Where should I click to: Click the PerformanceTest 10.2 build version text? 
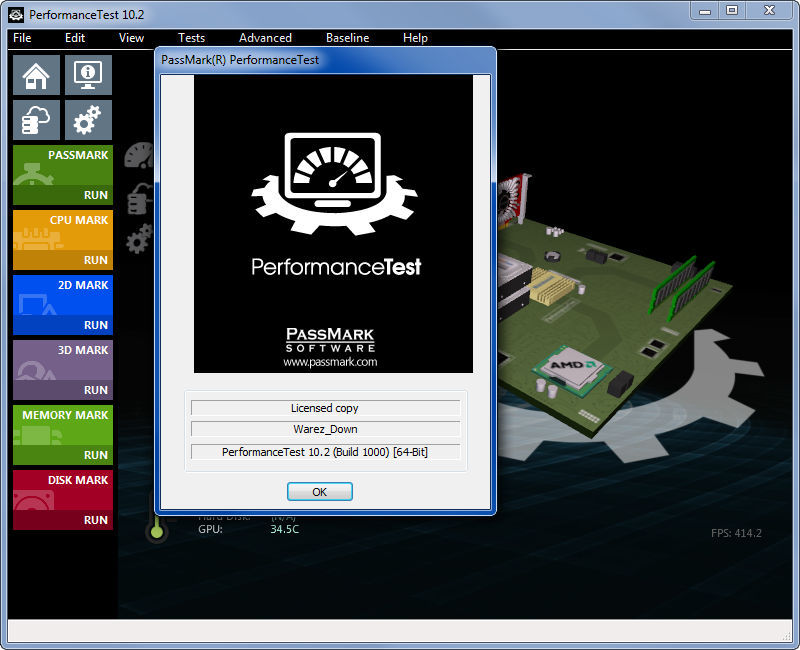coord(326,452)
